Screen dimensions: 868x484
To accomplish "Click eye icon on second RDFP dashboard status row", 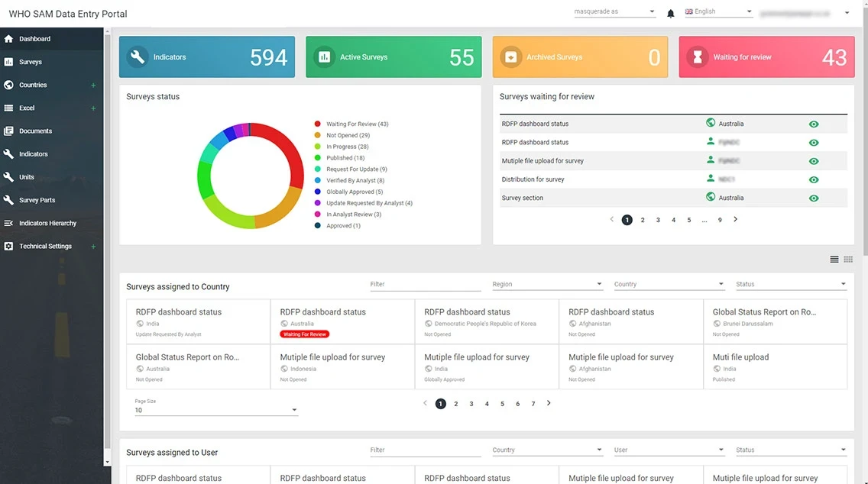I will [x=813, y=143].
